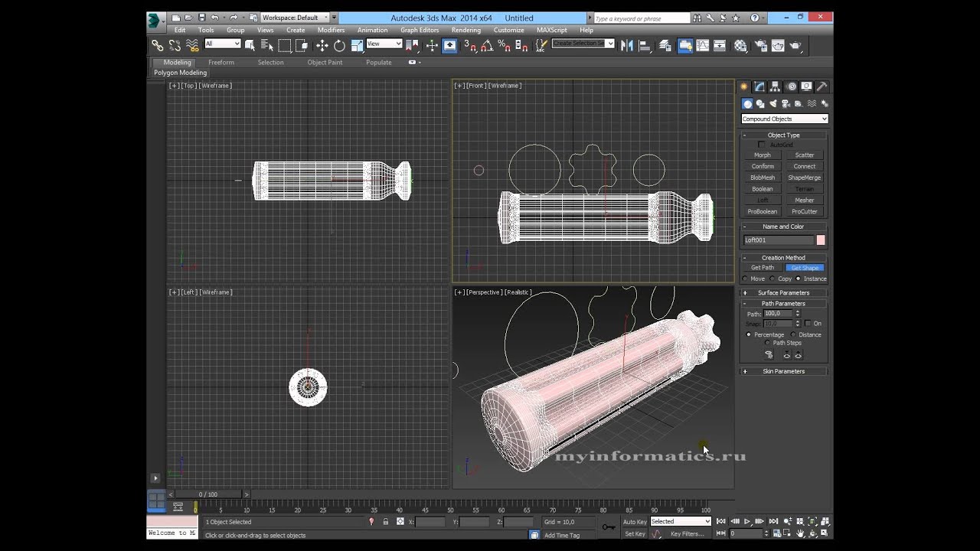Open the Curve Editor icon
The height and width of the screenshot is (551, 980).
[702, 45]
